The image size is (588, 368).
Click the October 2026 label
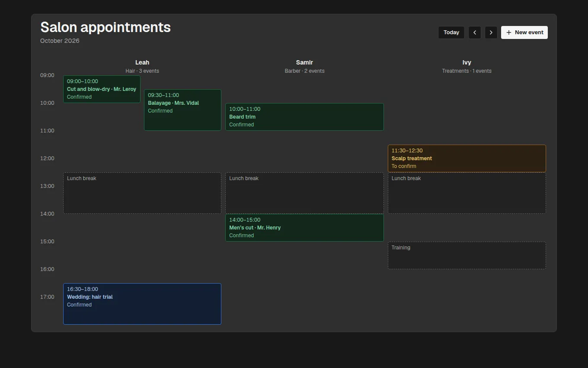coord(60,41)
